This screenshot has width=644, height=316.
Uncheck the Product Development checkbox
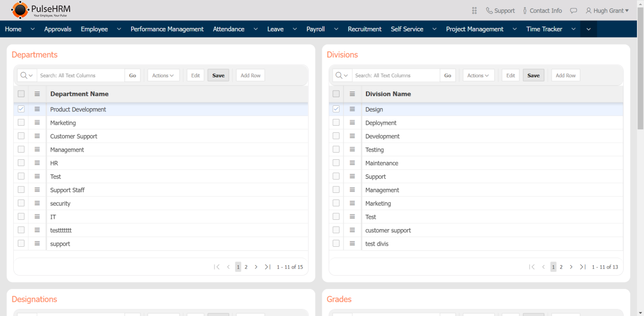pyautogui.click(x=21, y=109)
